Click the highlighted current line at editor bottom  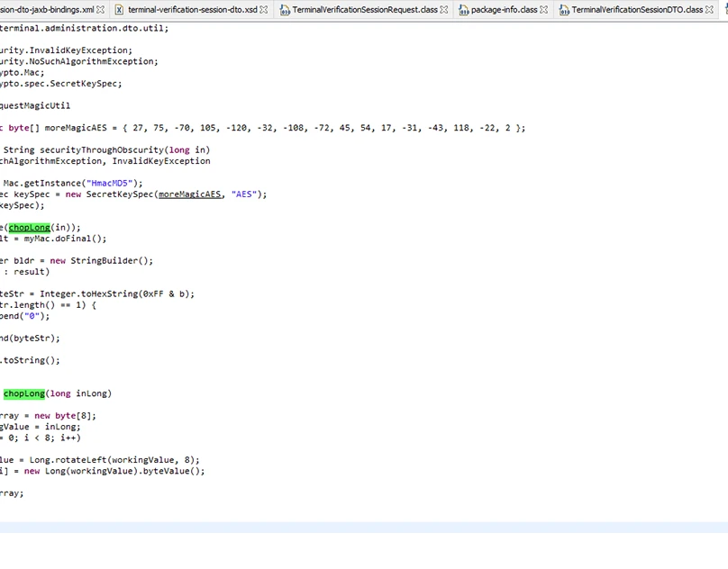click(360, 527)
